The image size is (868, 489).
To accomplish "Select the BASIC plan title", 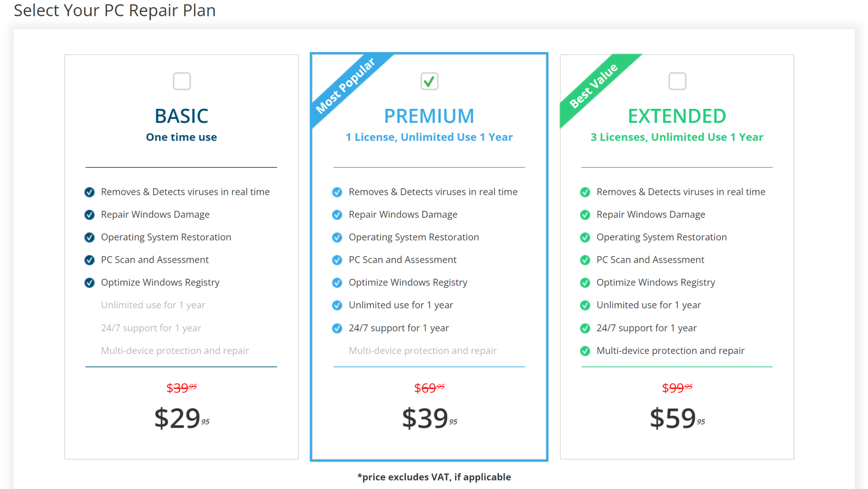I will (x=181, y=116).
